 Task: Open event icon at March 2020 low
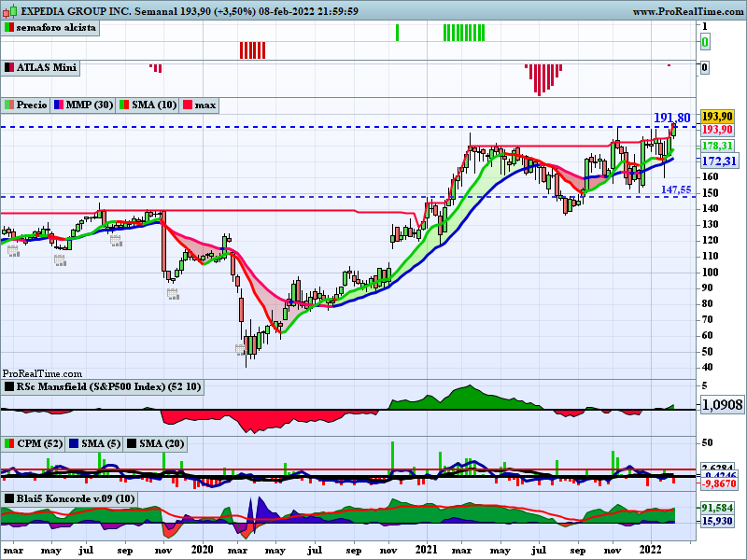pos(241,350)
